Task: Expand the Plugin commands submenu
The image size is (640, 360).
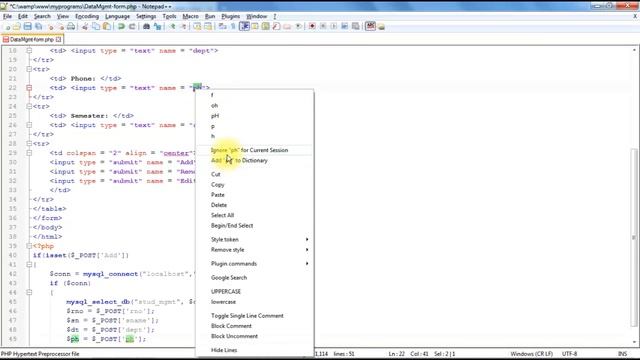Action: click(x=255, y=264)
